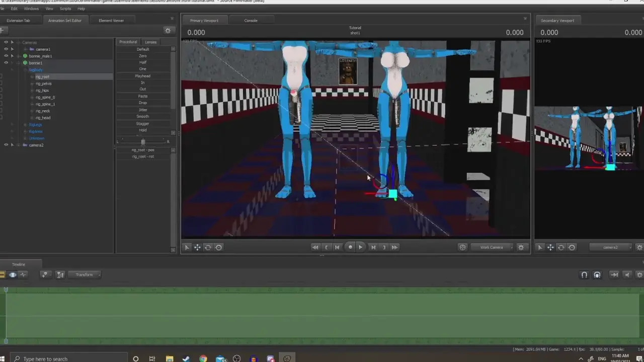The image size is (644, 362).
Task: Click the arrow-to-bar timeline icon
Action: pos(614,275)
